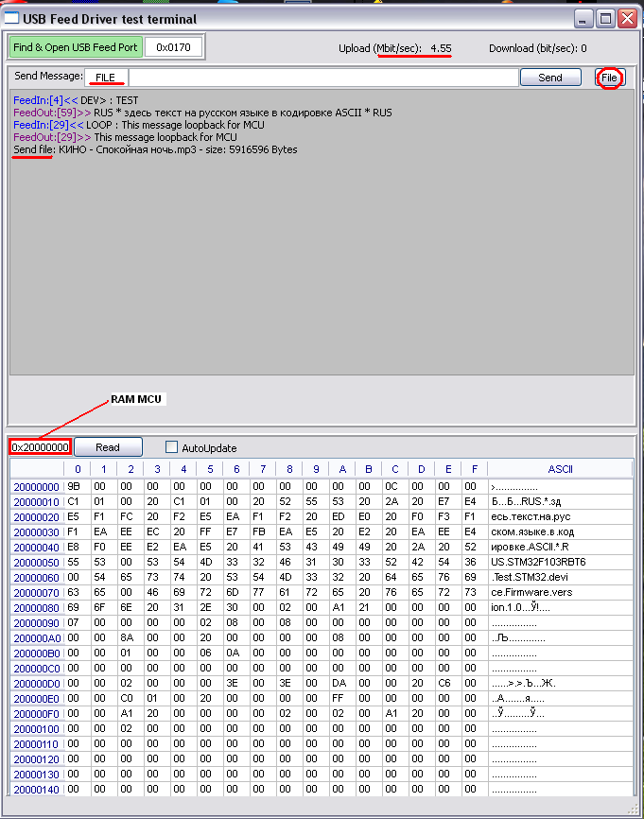Click the Read memory button
Image resolution: width=644 pixels, height=819 pixels.
click(108, 447)
